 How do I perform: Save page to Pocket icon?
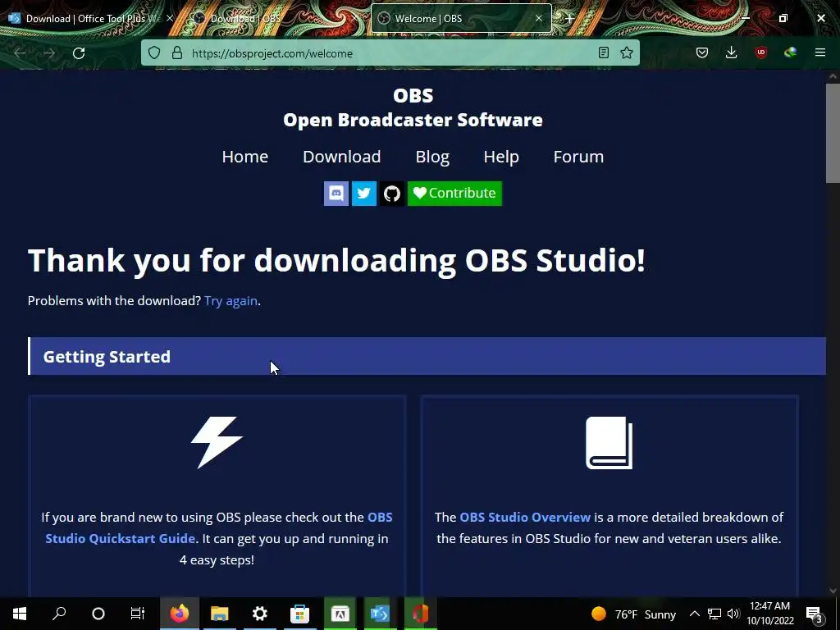(x=702, y=52)
